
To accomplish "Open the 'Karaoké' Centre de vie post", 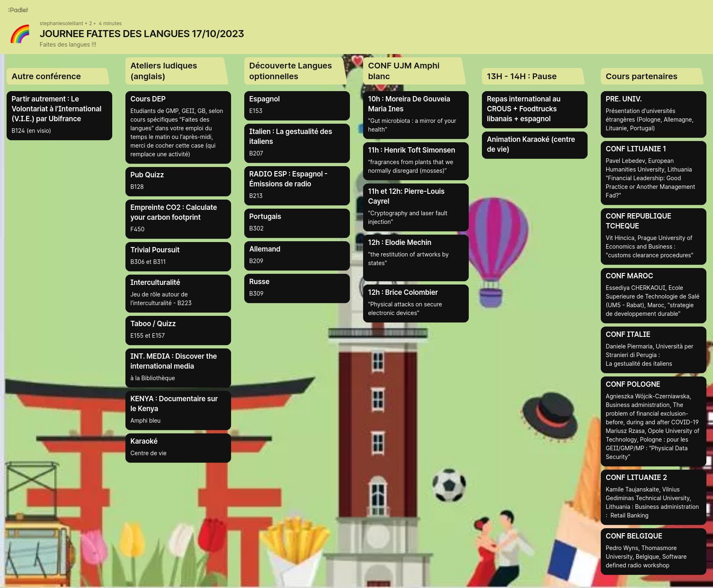I will tap(178, 448).
